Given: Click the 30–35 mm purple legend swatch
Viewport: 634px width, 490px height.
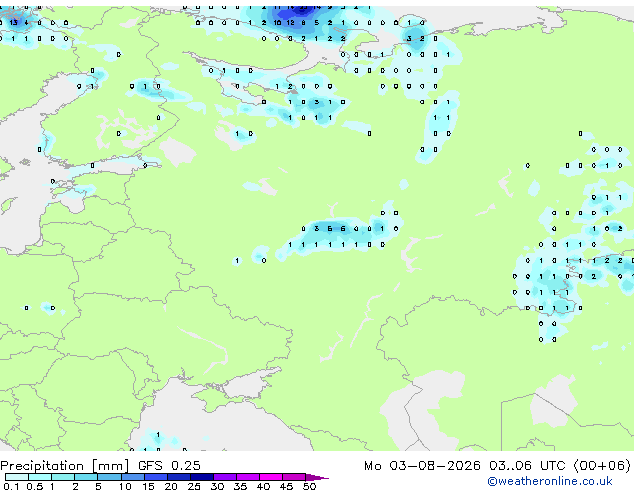Looking at the screenshot, I should (225, 477).
